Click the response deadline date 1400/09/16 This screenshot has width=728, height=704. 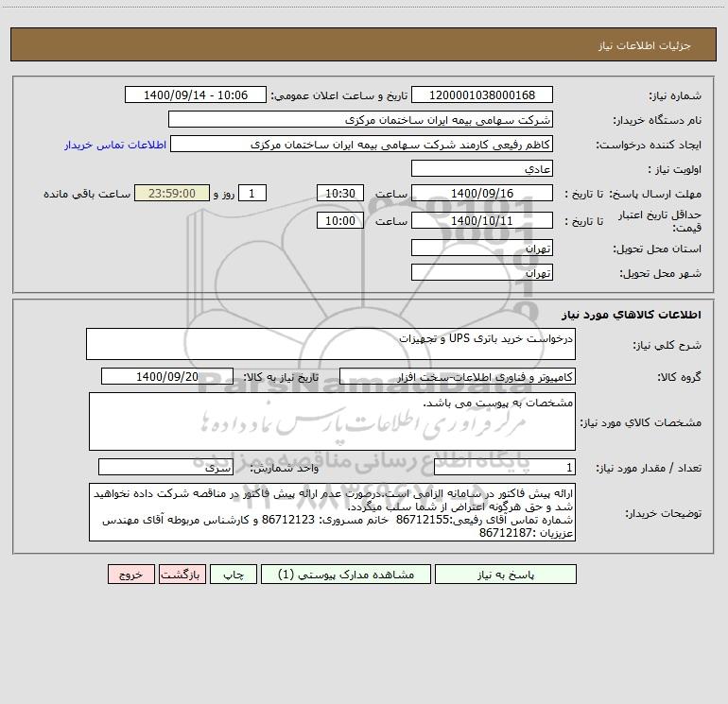[x=482, y=194]
